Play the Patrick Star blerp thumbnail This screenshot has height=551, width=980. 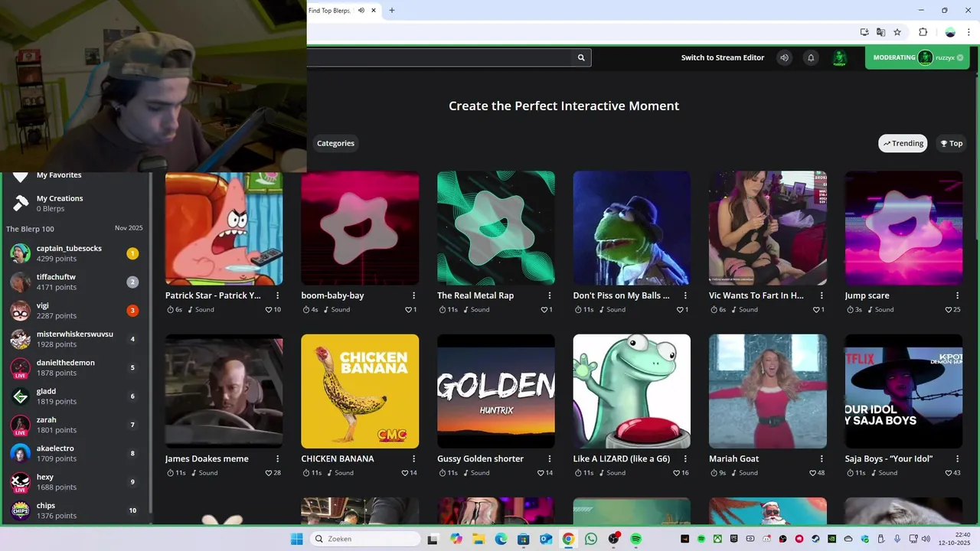point(224,228)
